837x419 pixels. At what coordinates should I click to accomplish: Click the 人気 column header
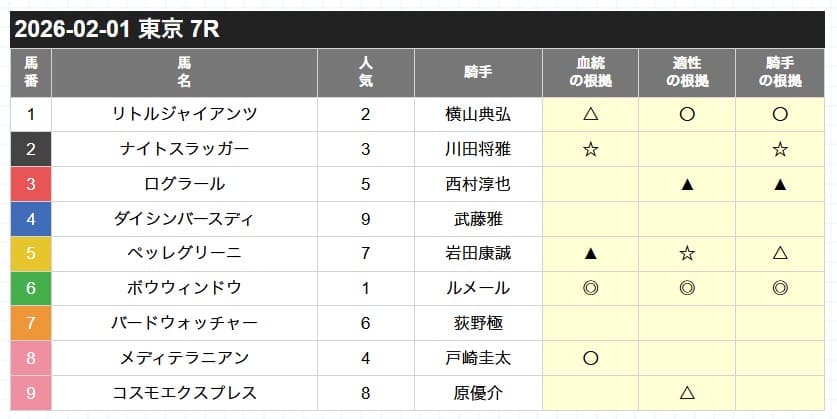coord(366,72)
